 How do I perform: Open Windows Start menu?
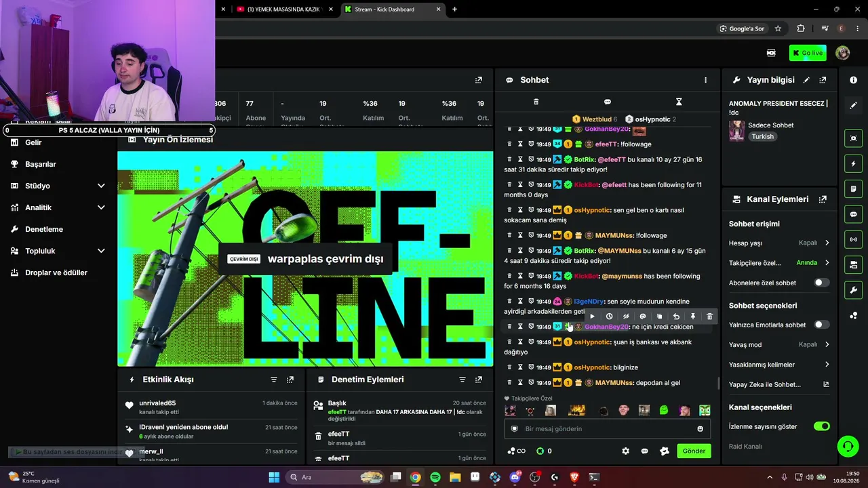click(x=274, y=477)
